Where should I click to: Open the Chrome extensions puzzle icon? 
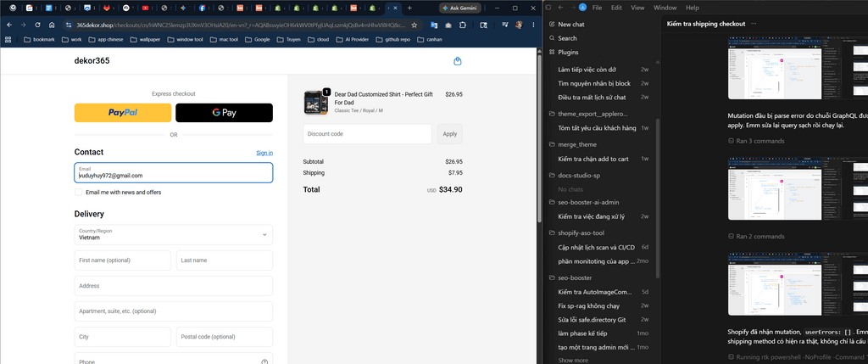[463, 25]
